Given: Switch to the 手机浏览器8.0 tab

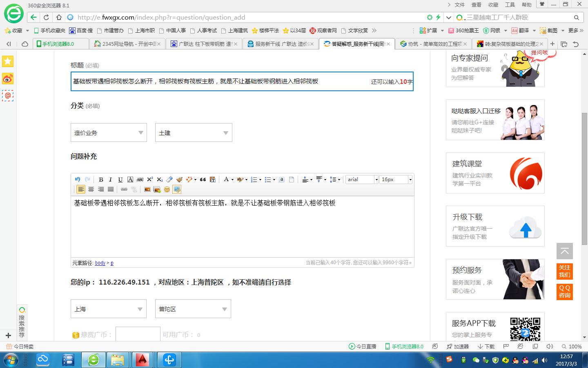Looking at the screenshot, I should pos(60,44).
